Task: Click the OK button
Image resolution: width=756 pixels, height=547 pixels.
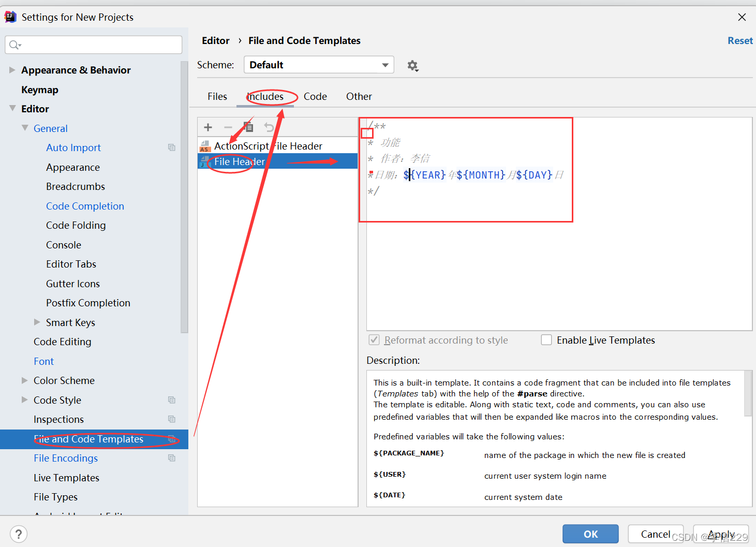Action: pos(590,534)
